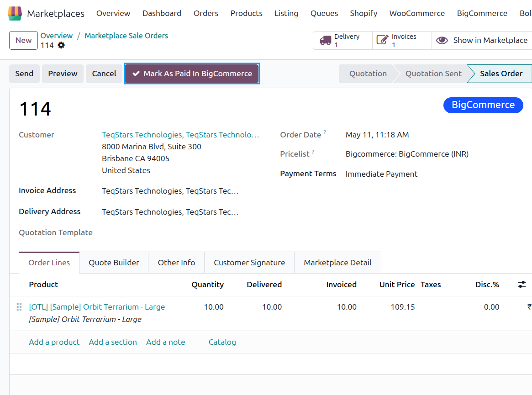This screenshot has width=532, height=395.
Task: Switch to the Marketplace Detail tab
Action: click(x=337, y=263)
